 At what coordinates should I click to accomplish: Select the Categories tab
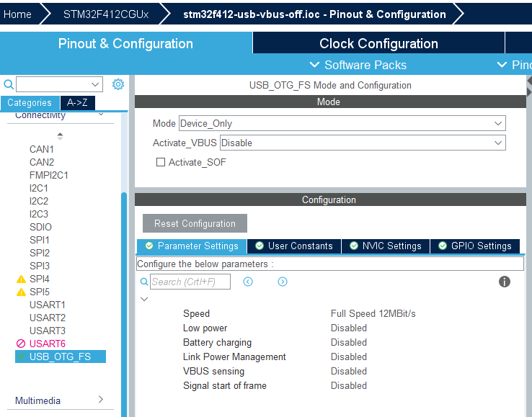click(x=30, y=103)
